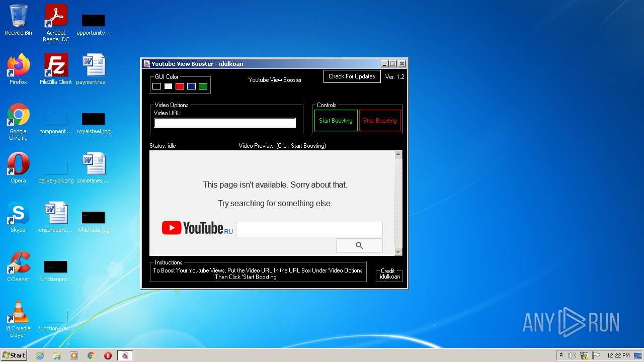Screen dimensions: 644x362
Task: Select CCleaner desktop icon
Action: (x=18, y=266)
